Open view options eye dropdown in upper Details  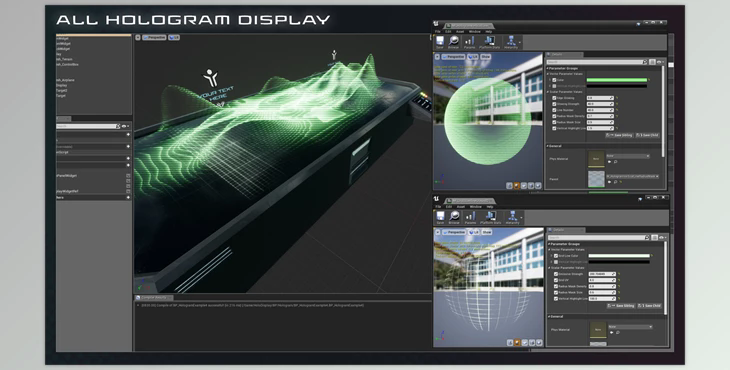660,62
